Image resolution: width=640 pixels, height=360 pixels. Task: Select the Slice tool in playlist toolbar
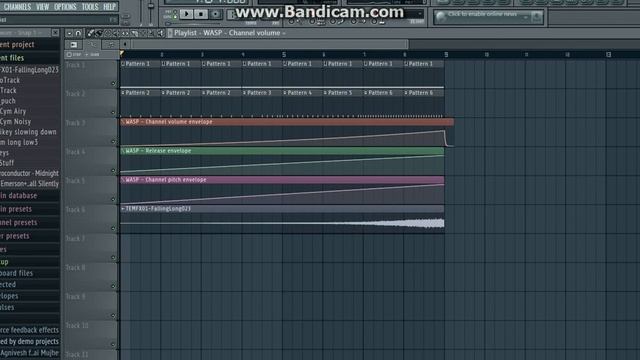134,33
